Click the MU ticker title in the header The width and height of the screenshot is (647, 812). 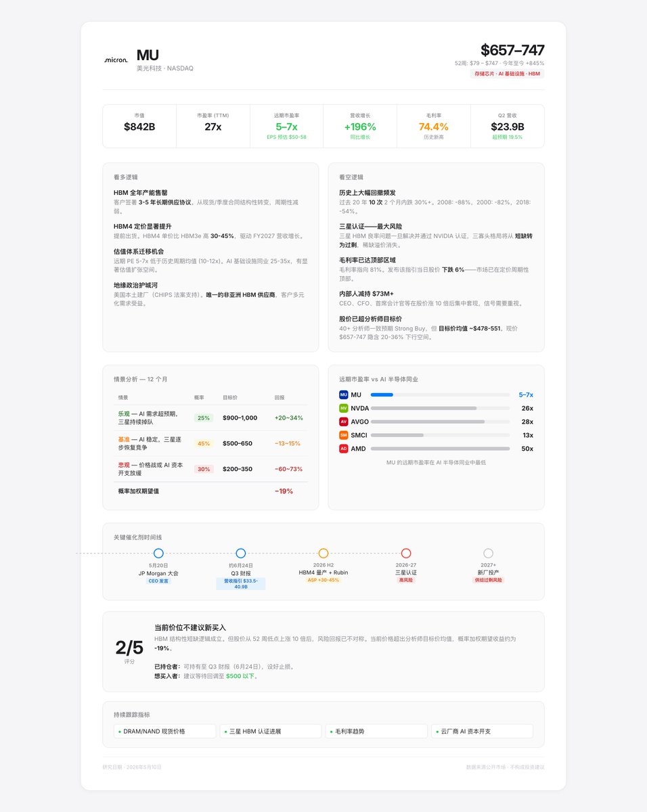click(x=148, y=55)
